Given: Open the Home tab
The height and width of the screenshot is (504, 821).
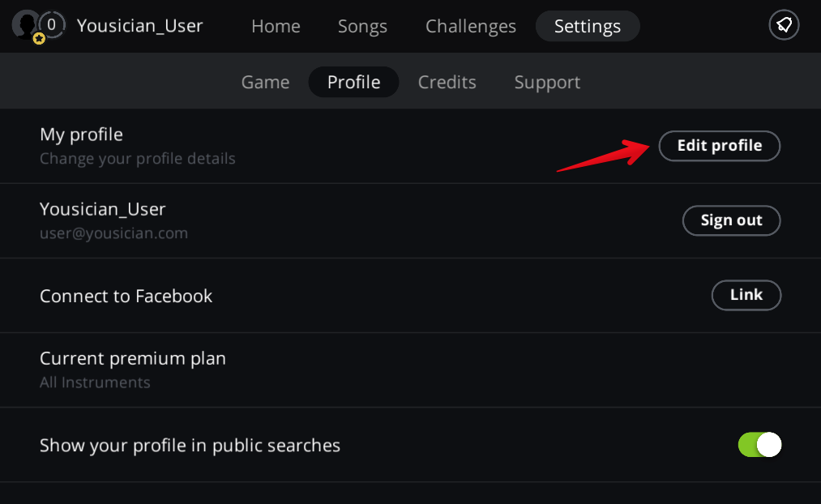Looking at the screenshot, I should pyautogui.click(x=276, y=26).
